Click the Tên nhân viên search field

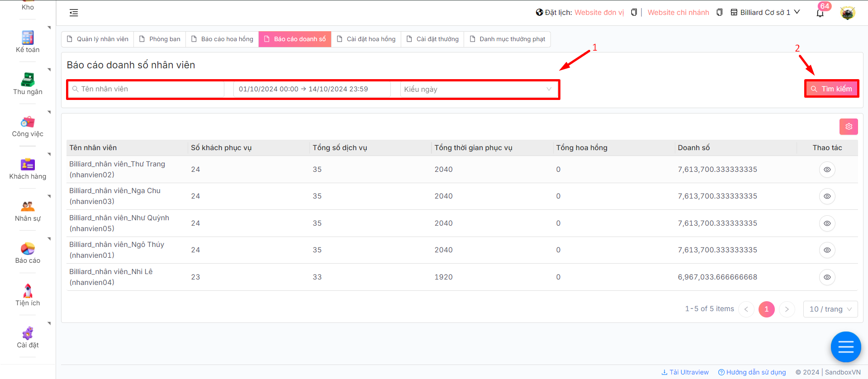[x=149, y=89]
